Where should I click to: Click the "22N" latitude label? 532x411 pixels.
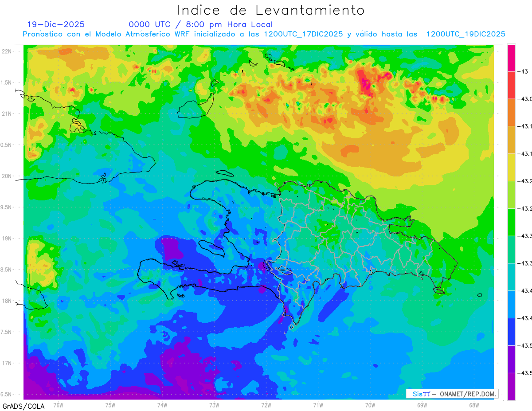point(7,51)
